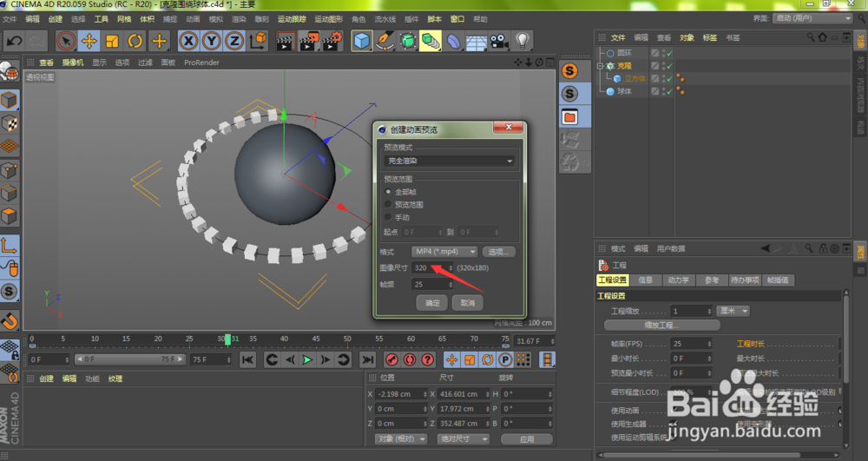The image size is (868, 461).
Task: Switch to the Dynamics tab
Action: 678,280
